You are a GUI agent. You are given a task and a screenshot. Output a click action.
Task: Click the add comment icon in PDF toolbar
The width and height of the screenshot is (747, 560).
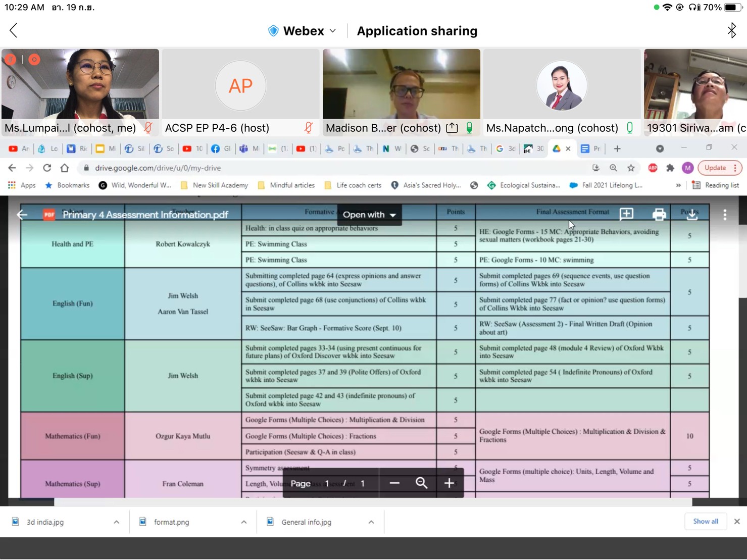(x=626, y=214)
